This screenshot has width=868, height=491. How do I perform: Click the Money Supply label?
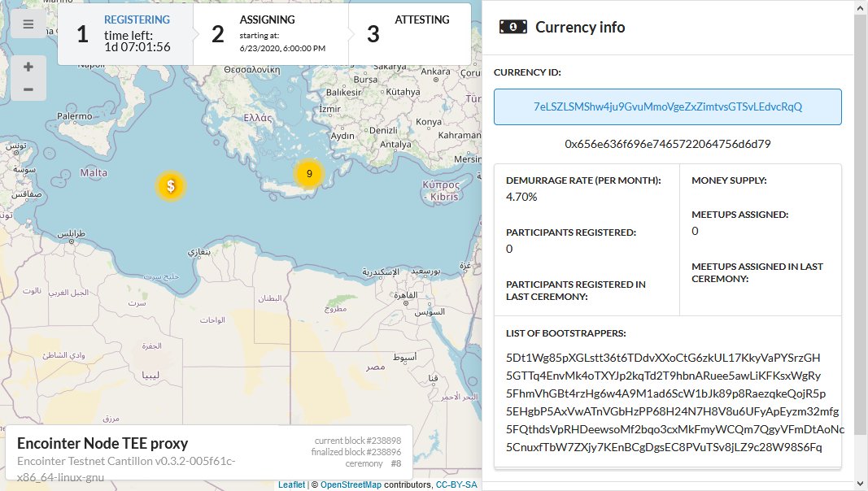(729, 180)
